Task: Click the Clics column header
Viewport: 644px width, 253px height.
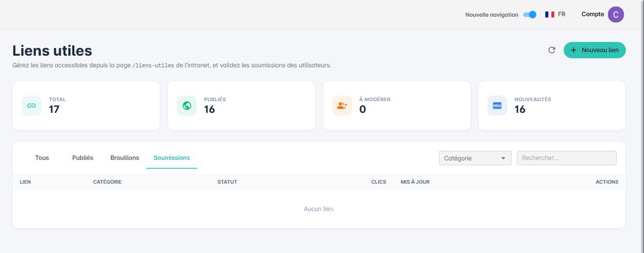Action: pyautogui.click(x=378, y=182)
